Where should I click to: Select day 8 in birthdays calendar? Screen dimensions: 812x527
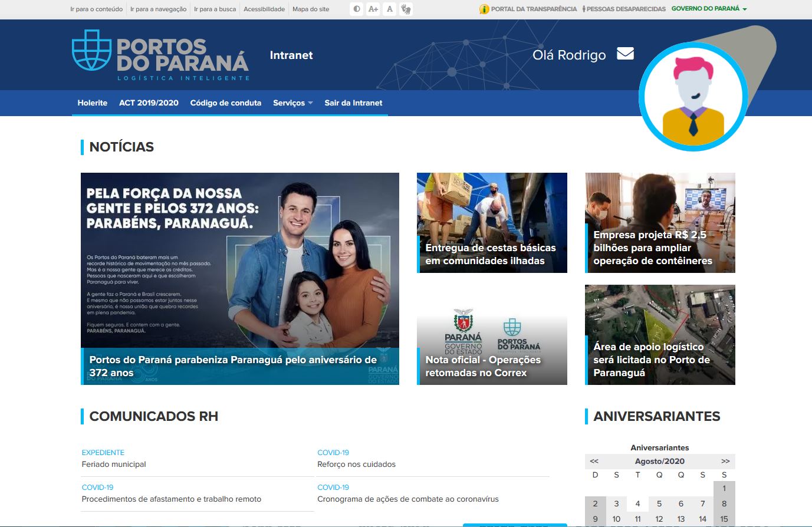coord(724,503)
